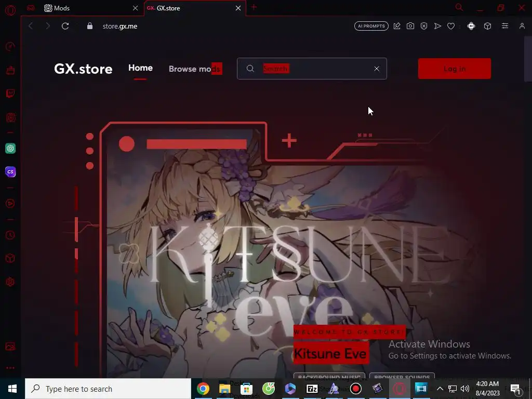Open Extensions cube icon in sidebar
The width and height of the screenshot is (532, 399).
tap(10, 258)
